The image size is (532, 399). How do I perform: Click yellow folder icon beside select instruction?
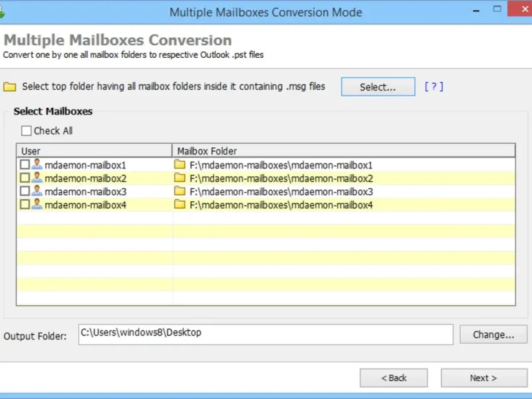(9, 87)
